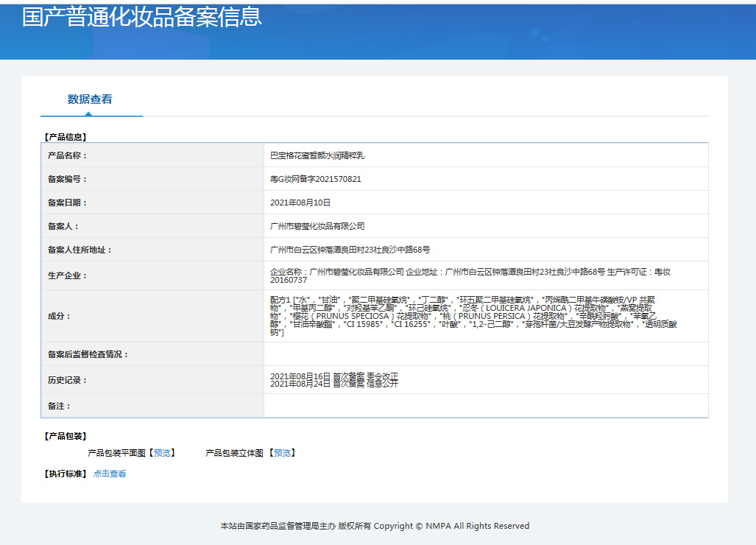Image resolution: width=756 pixels, height=545 pixels.
Task: Select the 备案日期 label cell
Action: [x=152, y=203]
